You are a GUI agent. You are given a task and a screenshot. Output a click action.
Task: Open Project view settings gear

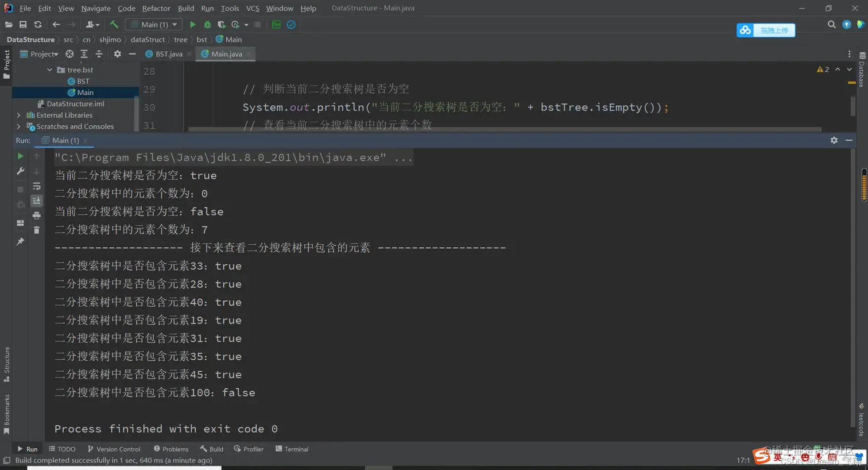pos(117,53)
